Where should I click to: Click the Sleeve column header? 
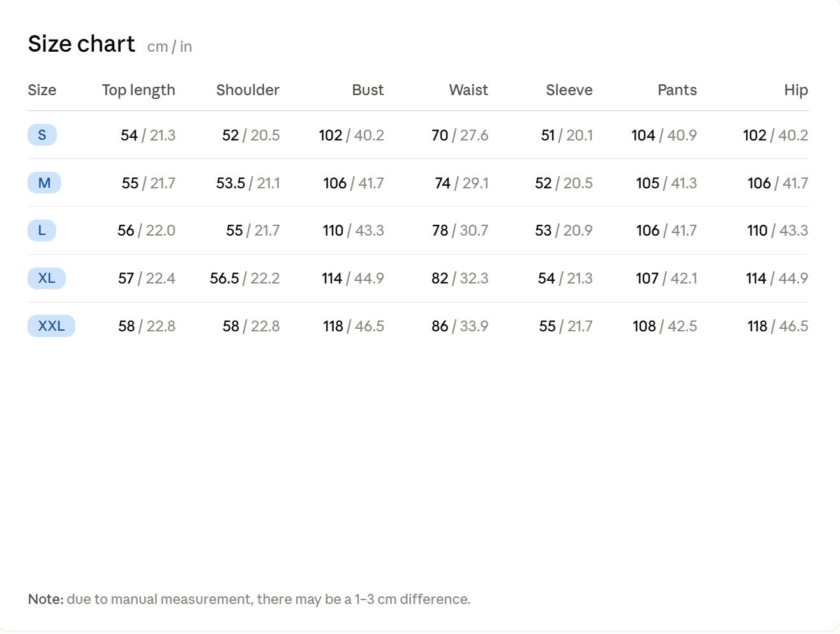click(569, 90)
